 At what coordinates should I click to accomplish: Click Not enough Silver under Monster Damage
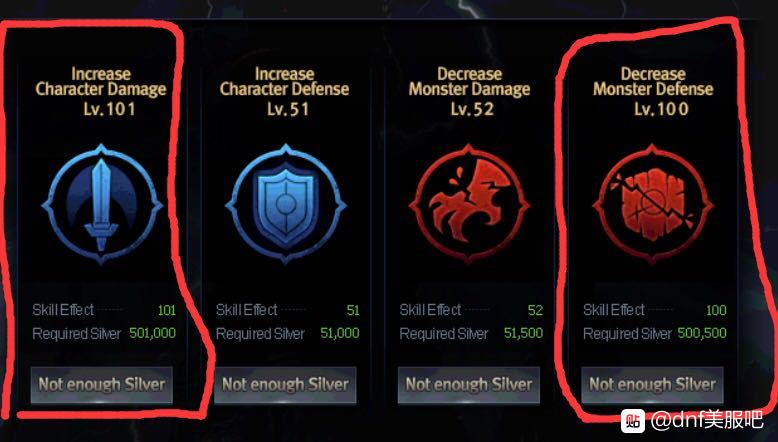[x=469, y=384]
